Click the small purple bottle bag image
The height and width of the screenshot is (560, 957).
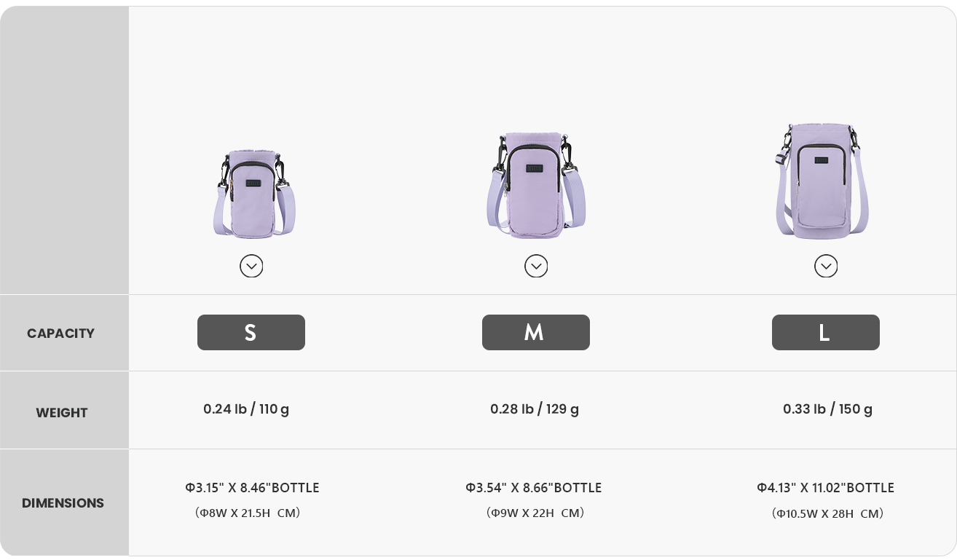[253, 194]
